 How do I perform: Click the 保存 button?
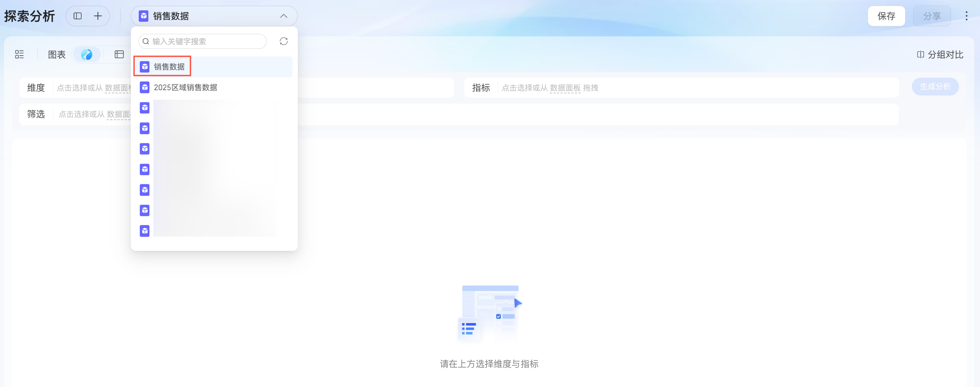click(x=886, y=16)
